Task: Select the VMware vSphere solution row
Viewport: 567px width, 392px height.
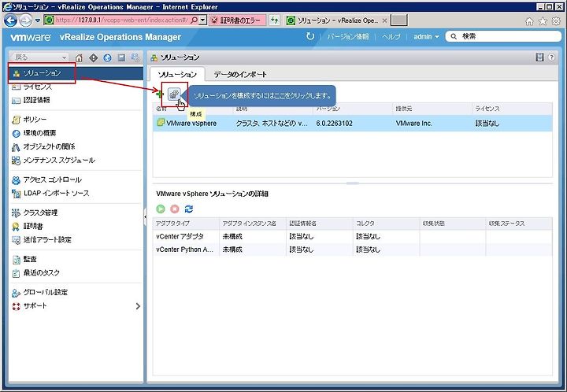Action: tap(353, 124)
